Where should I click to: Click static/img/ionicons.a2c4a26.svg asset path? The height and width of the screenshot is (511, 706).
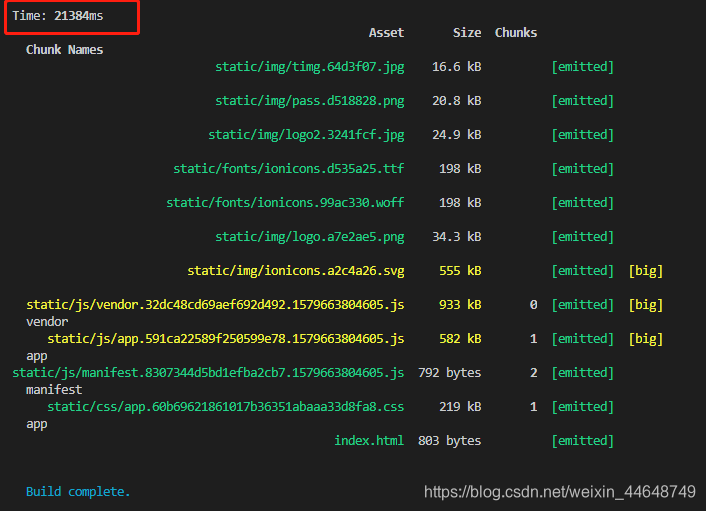click(296, 271)
